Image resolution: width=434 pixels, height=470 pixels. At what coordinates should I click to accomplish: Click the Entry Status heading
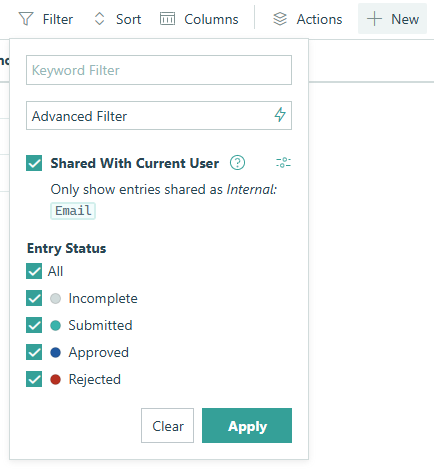(67, 248)
